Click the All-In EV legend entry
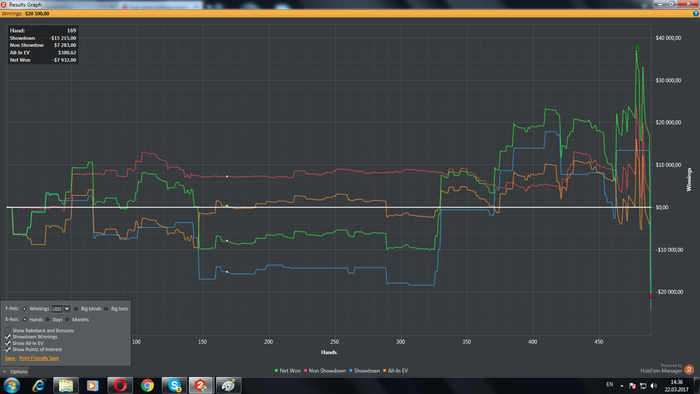The width and height of the screenshot is (700, 394). point(396,371)
